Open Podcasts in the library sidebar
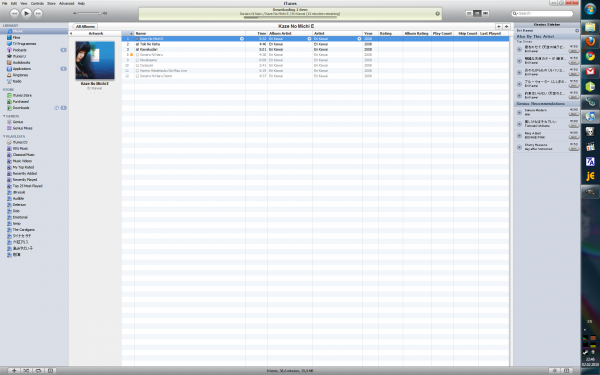This screenshot has width=600, height=375. click(19, 50)
